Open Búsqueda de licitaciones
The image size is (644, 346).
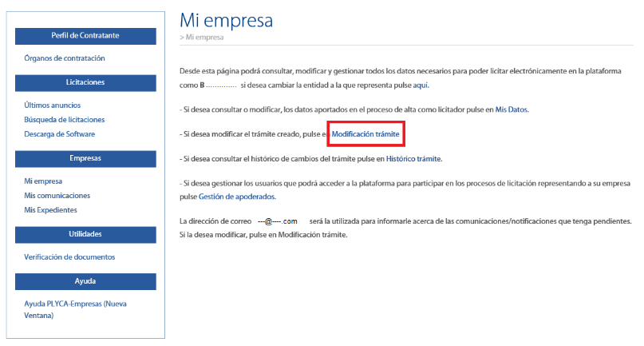click(65, 120)
